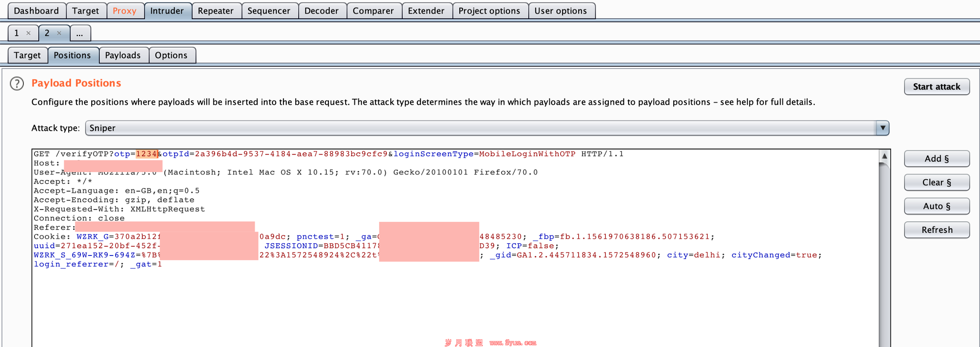This screenshot has height=347, width=980.
Task: Open the Intruder Options sub-tab
Action: pos(171,55)
